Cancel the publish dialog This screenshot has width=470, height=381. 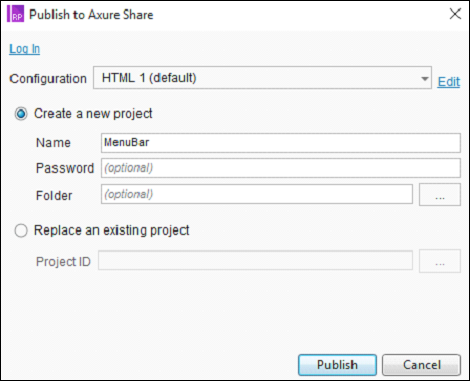pos(421,365)
